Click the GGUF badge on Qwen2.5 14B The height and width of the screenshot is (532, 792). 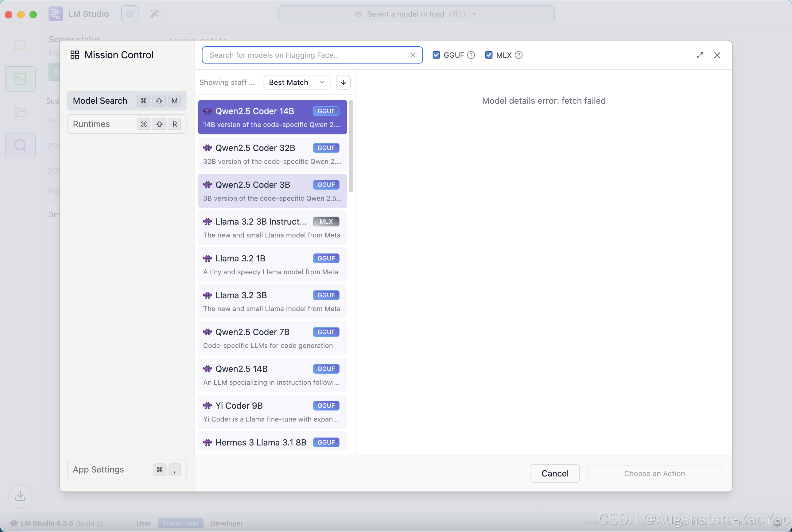coord(326,369)
